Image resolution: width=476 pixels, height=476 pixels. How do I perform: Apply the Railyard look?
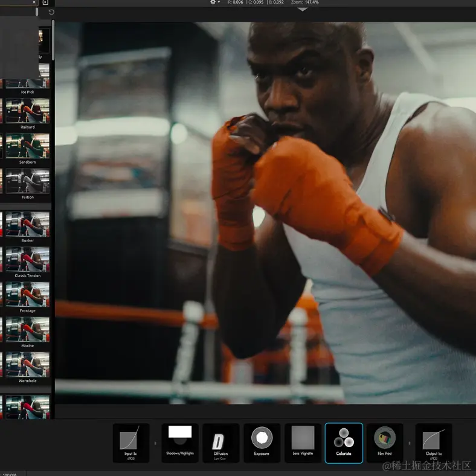(x=27, y=114)
